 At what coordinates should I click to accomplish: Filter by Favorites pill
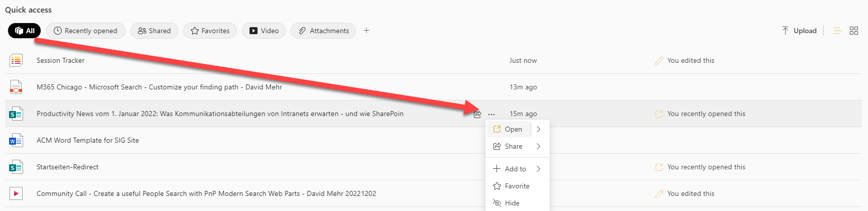210,31
